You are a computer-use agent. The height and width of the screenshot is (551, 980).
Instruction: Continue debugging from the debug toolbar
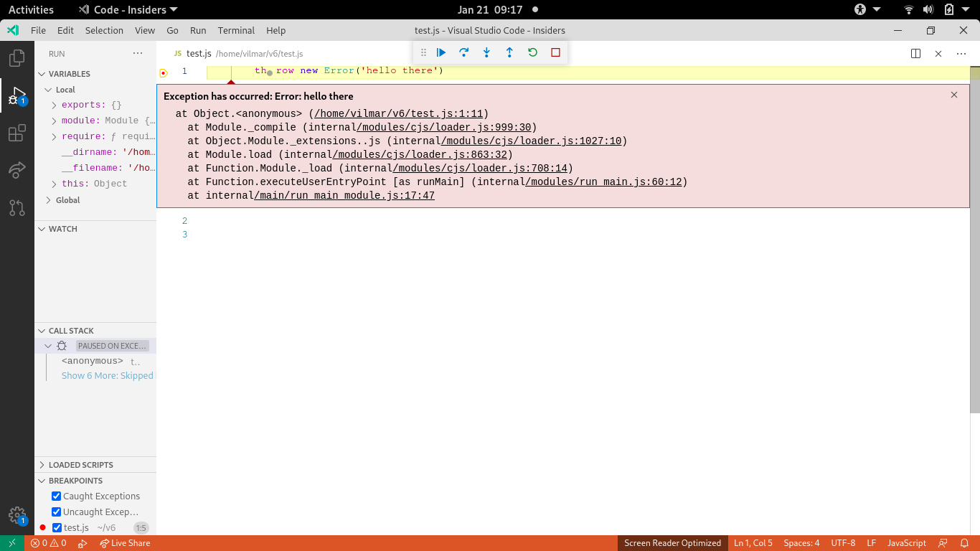440,52
